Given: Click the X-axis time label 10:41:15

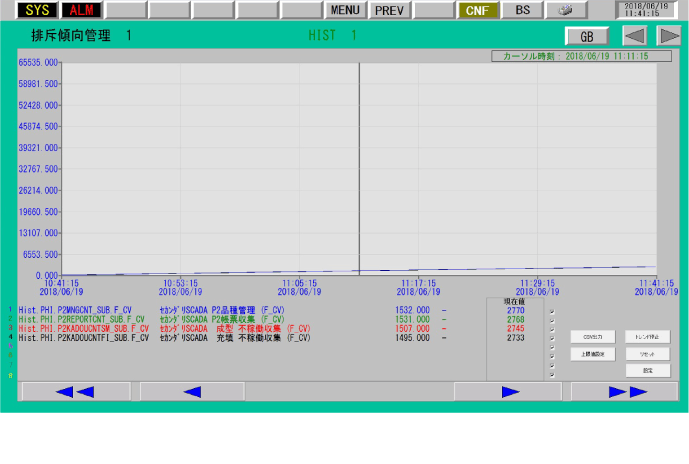Looking at the screenshot, I should coord(62,283).
